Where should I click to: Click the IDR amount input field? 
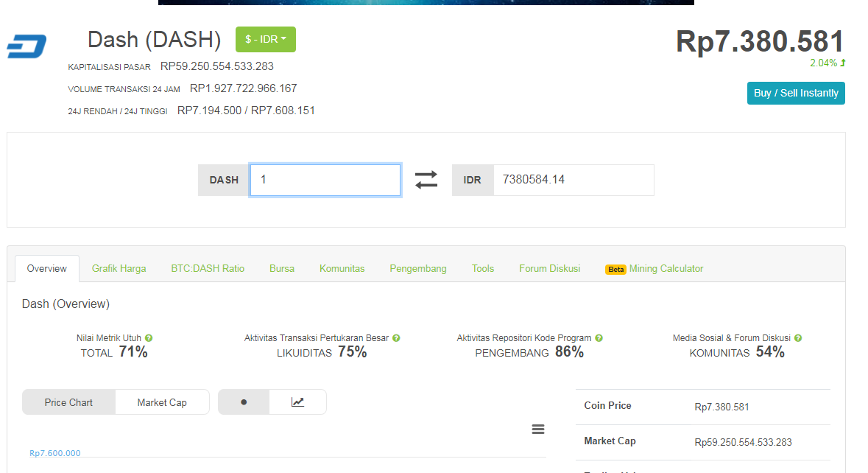click(574, 180)
